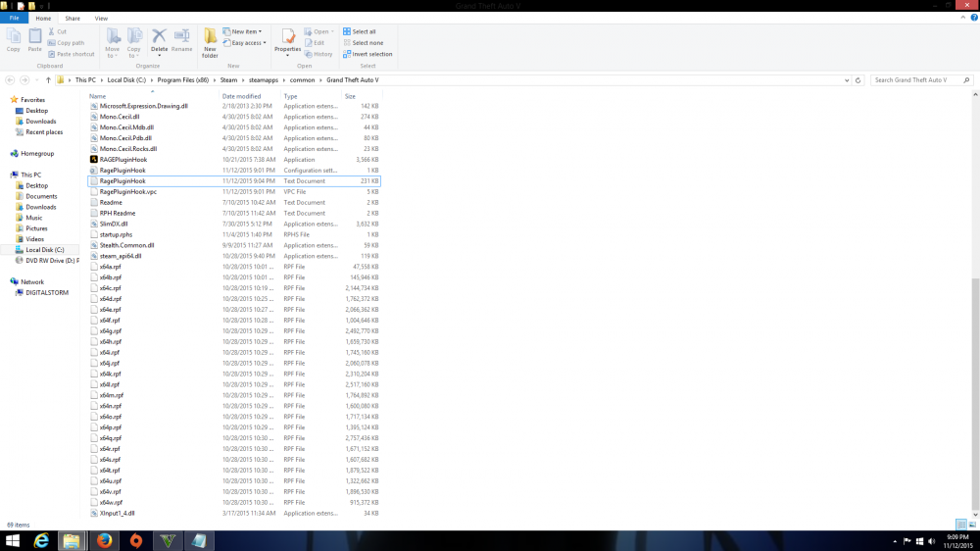Screen dimensions: 980x551
Task: Open the Windows Start menu
Action: 13,540
